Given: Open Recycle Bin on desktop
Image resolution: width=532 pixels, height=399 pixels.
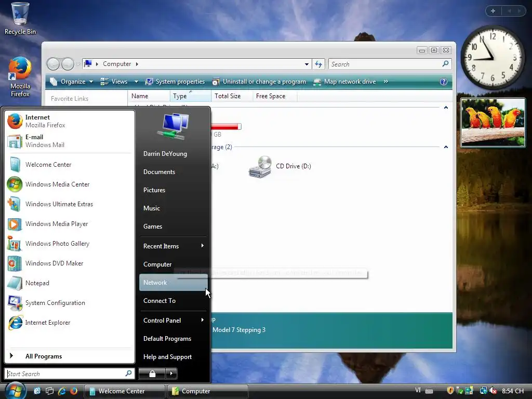Looking at the screenshot, I should (20, 19).
